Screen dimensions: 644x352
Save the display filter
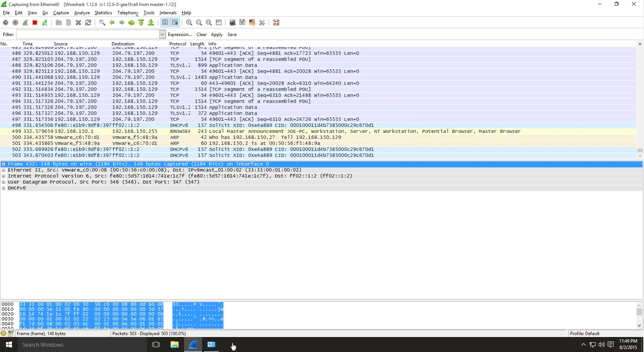click(x=232, y=35)
